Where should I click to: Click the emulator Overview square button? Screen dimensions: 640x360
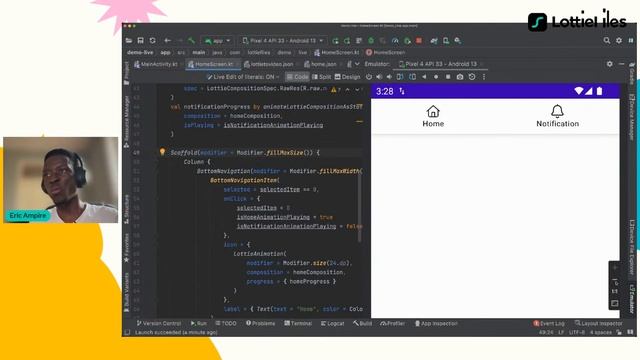pyautogui.click(x=448, y=77)
